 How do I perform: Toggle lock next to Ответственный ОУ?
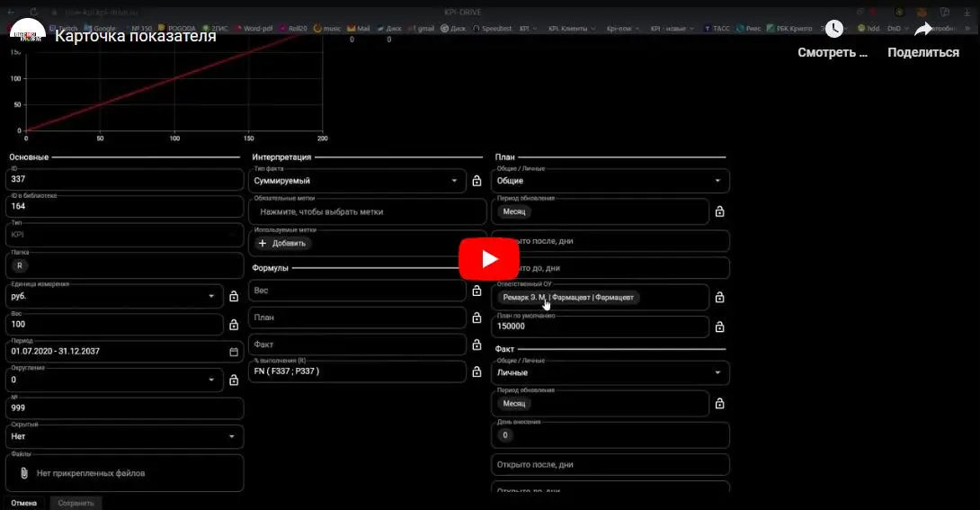[x=720, y=298]
